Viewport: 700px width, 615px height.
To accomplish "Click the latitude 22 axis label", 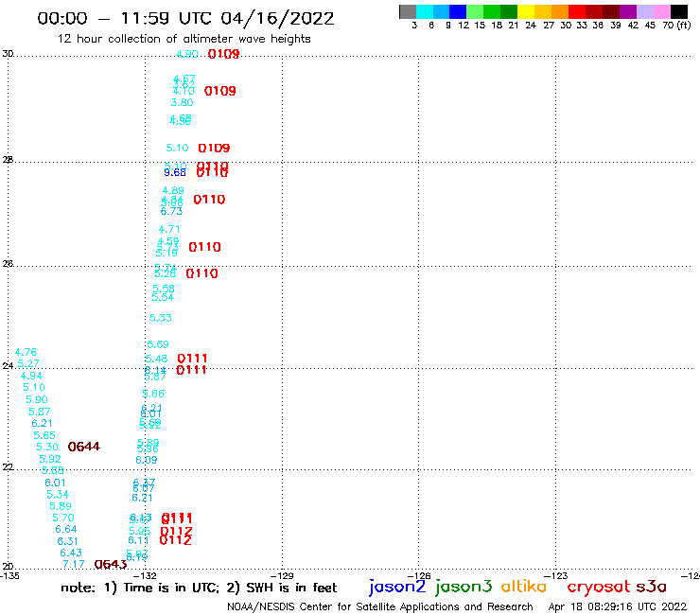I will [8, 466].
